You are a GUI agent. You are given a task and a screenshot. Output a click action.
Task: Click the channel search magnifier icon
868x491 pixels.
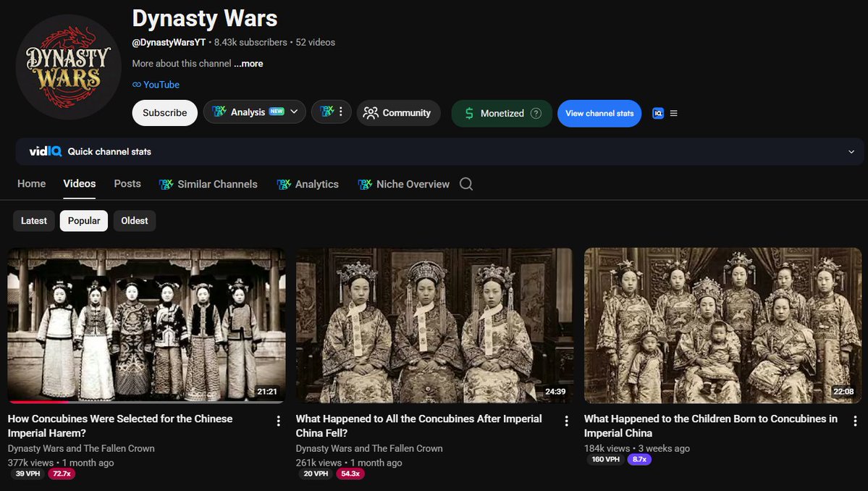(466, 184)
